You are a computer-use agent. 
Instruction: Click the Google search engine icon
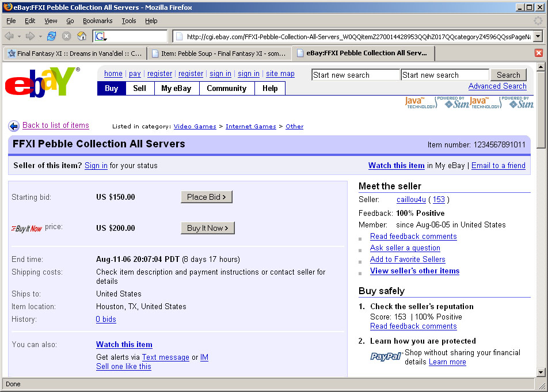100,36
